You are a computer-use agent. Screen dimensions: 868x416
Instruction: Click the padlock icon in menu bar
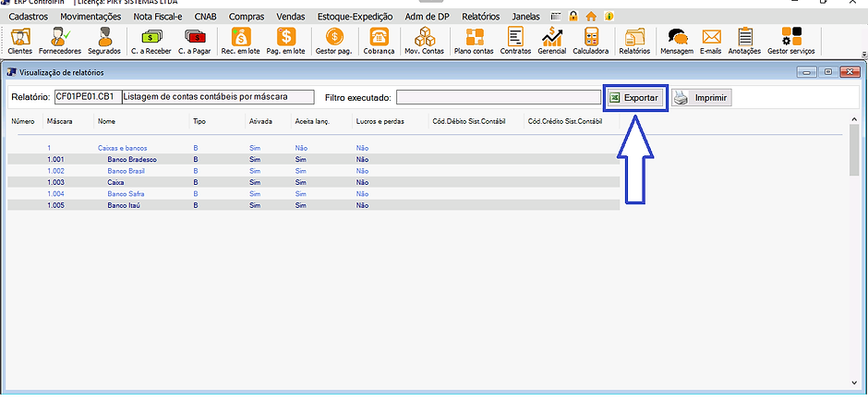coord(573,17)
